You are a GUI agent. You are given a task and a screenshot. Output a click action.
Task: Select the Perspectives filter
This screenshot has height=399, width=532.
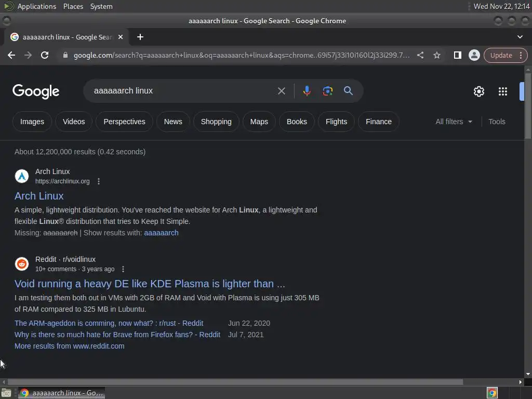(124, 122)
